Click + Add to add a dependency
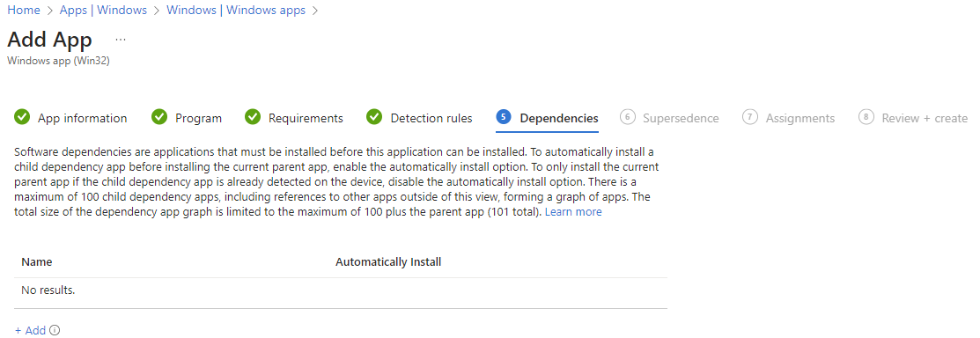This screenshot has height=338, width=980. click(30, 330)
